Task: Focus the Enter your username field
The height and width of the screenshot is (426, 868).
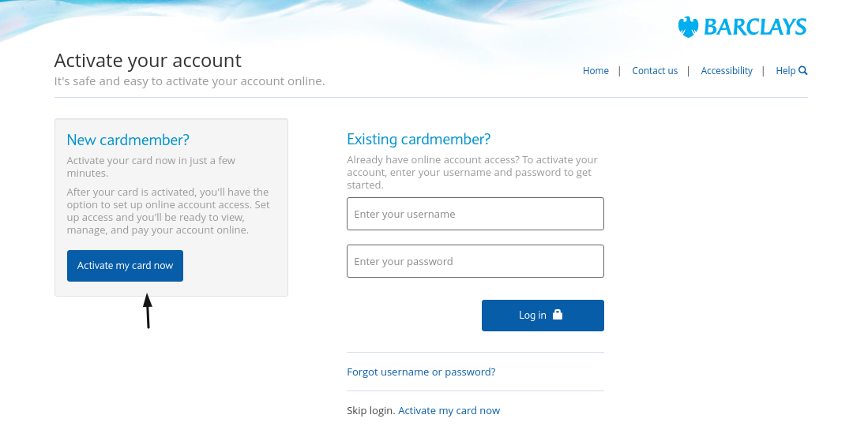Action: coord(475,214)
